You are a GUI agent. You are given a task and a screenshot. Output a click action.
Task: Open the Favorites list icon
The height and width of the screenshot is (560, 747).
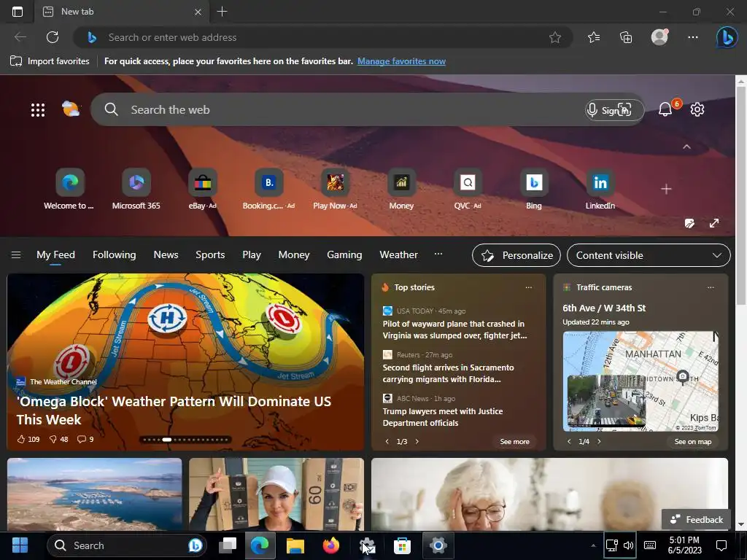point(594,37)
